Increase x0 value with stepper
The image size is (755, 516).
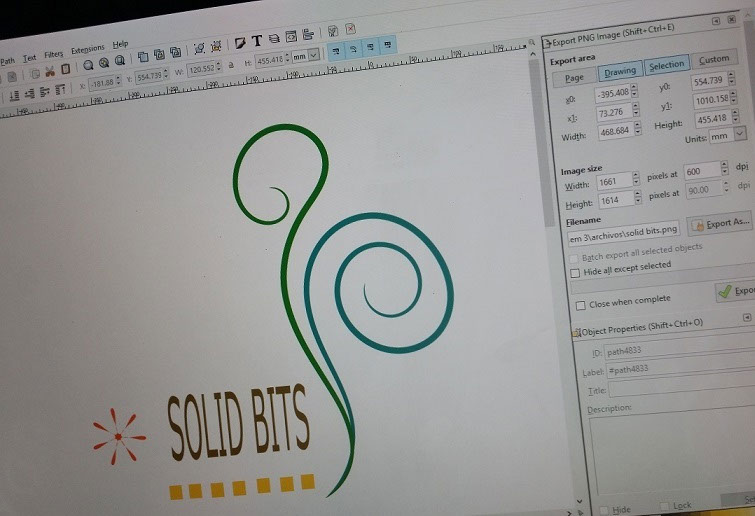tap(634, 87)
